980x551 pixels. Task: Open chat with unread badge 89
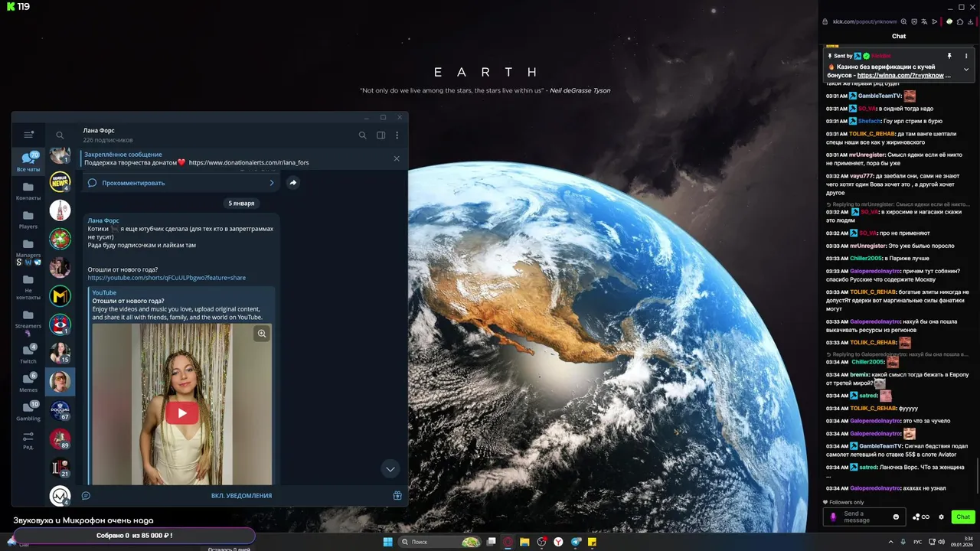click(60, 439)
